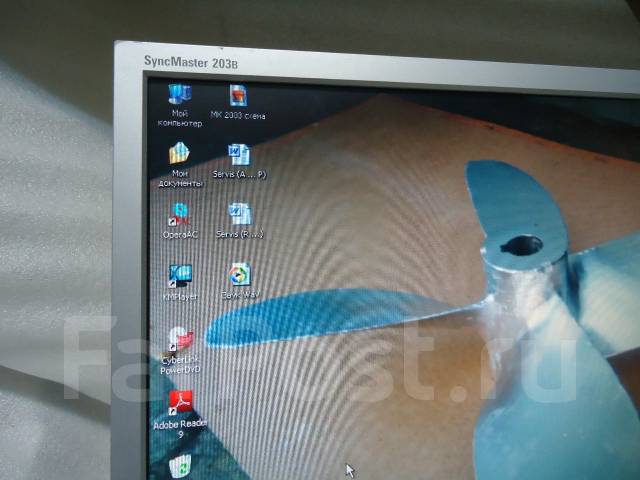
Task: Select the OperaAC shortcut icon
Action: pyautogui.click(x=180, y=213)
